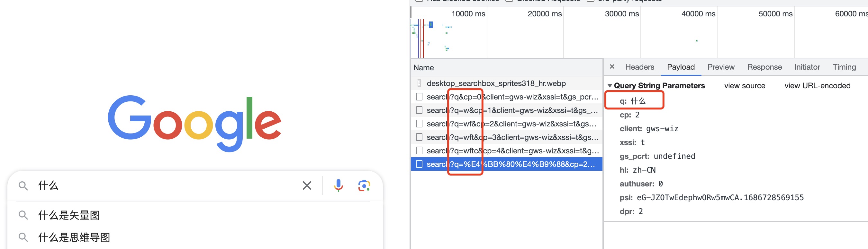Switch to the Timing tab
The width and height of the screenshot is (868, 249).
[x=844, y=67]
